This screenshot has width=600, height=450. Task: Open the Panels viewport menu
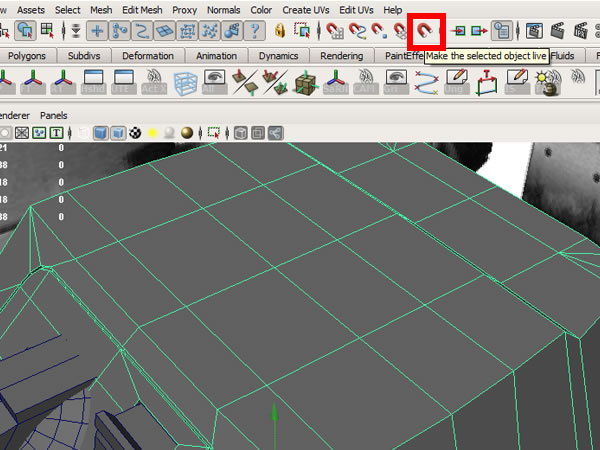point(54,115)
